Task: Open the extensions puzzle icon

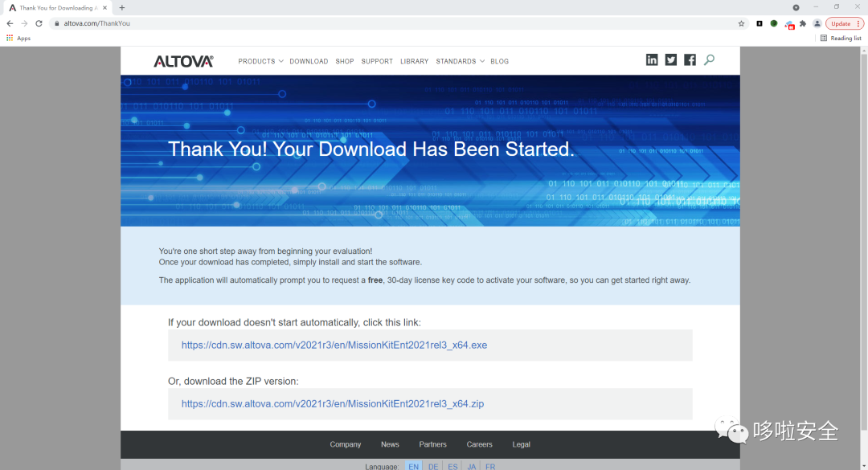Action: [x=803, y=23]
